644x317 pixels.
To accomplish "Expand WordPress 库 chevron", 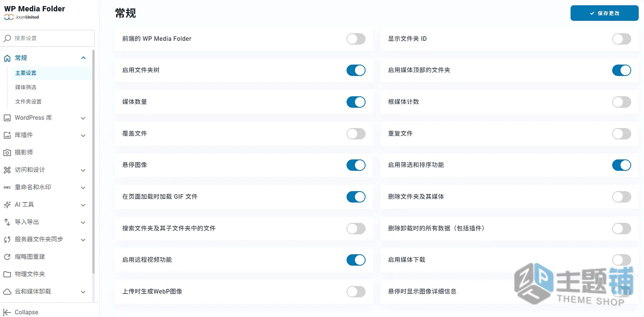I will pyautogui.click(x=83, y=118).
